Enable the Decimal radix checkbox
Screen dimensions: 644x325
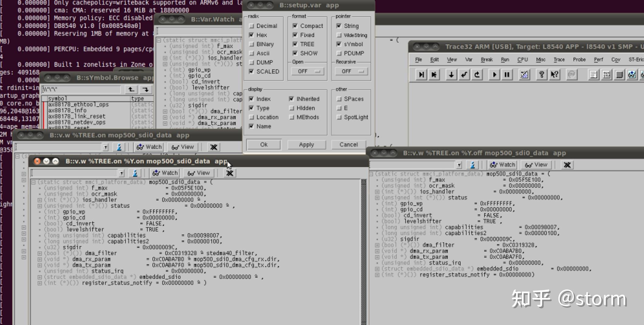(251, 26)
